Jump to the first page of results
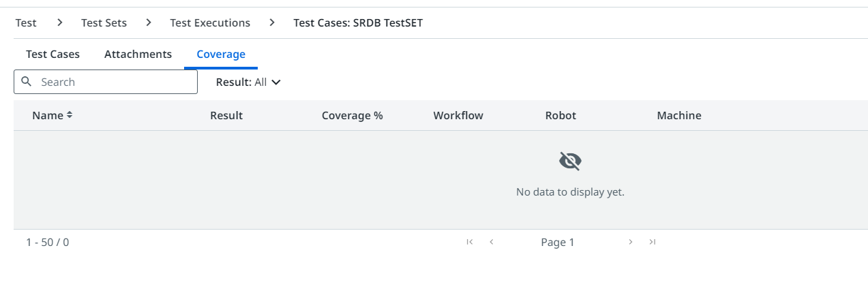The height and width of the screenshot is (293, 868). pyautogui.click(x=470, y=242)
